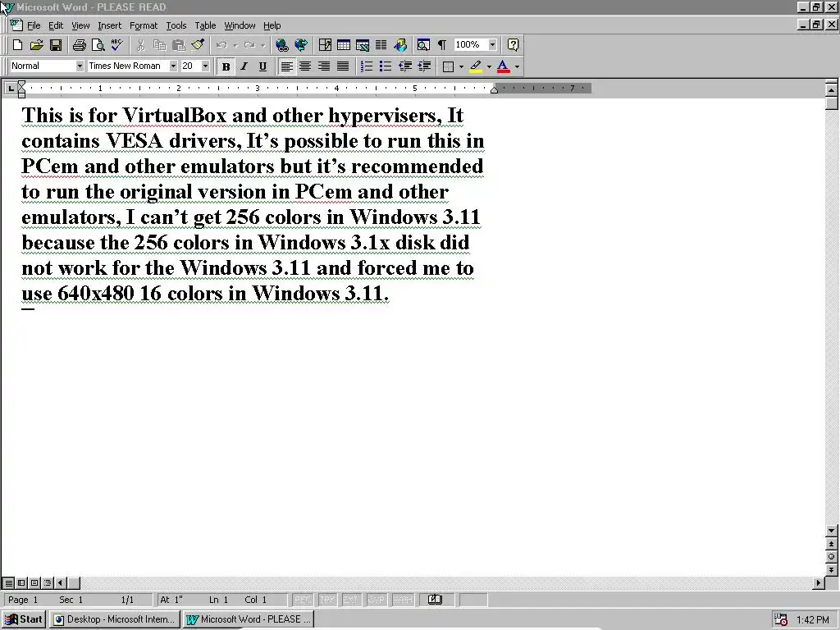Show the Drawing toolbar
This screenshot has height=630, width=840.
(x=400, y=45)
